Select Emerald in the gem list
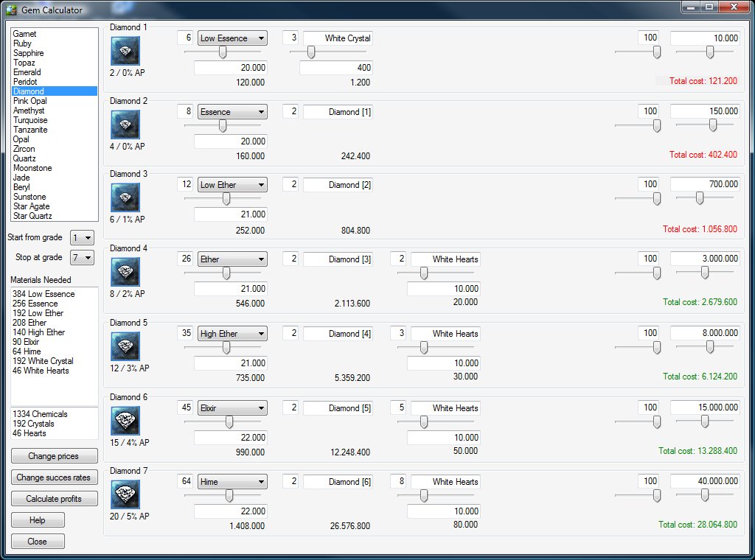Viewport: 755px width, 560px height. tap(55, 72)
